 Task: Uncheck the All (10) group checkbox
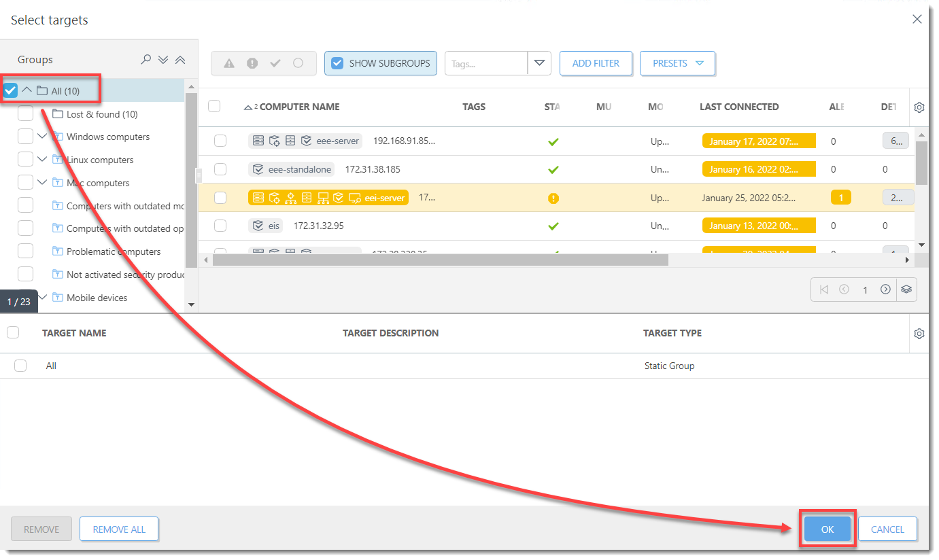click(x=10, y=90)
